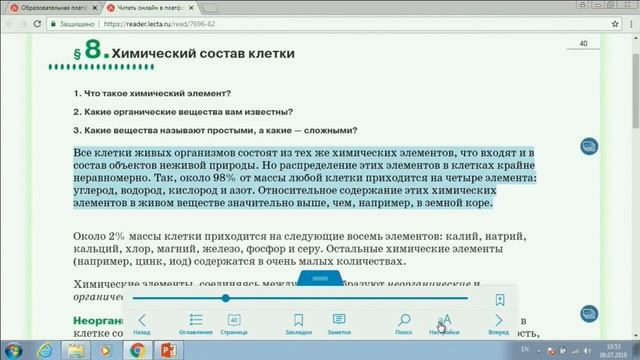Click the address bar URL reader.lecta.ru
The image size is (640, 360).
click(159, 24)
